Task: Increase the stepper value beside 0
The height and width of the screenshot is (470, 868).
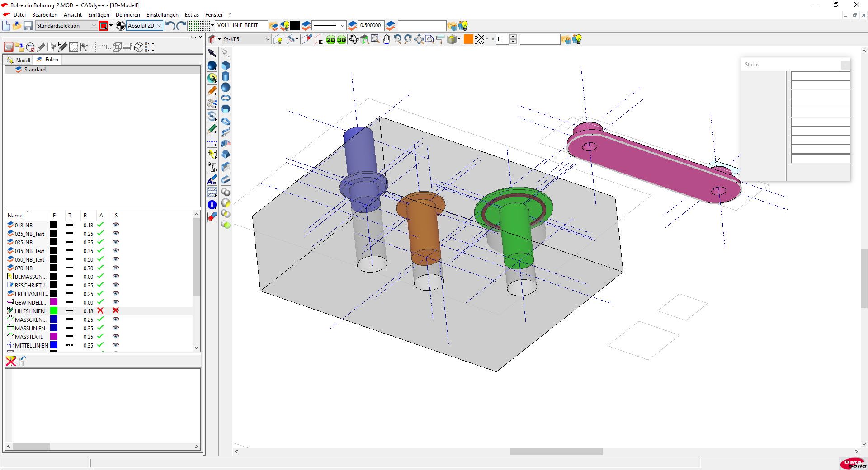Action: pos(513,38)
